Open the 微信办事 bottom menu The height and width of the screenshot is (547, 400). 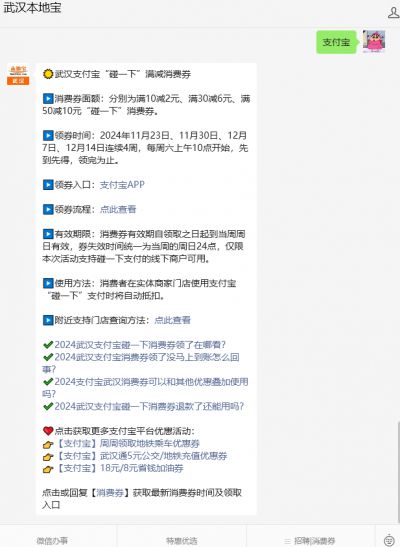point(52,540)
